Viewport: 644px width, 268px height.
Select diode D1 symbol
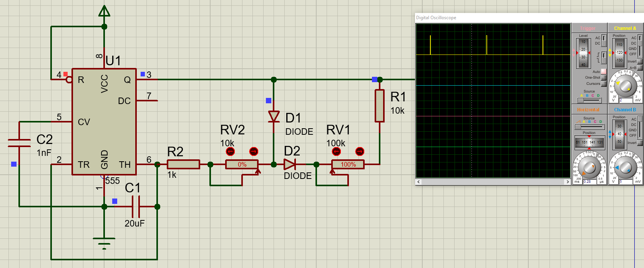tap(274, 116)
